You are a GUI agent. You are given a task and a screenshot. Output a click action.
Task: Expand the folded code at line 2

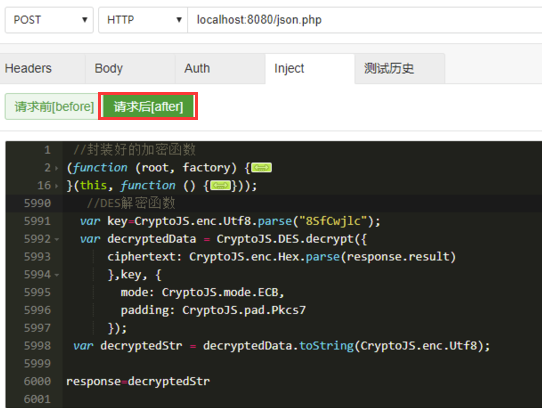(x=57, y=168)
